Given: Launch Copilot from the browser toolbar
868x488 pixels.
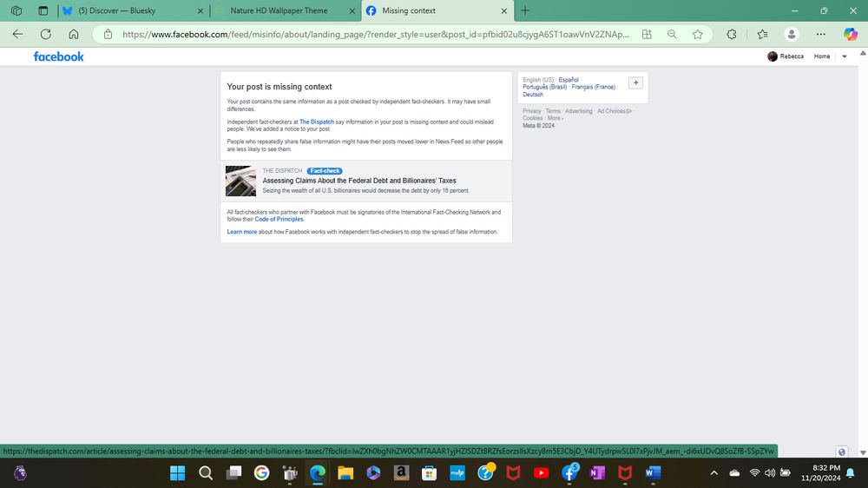Looking at the screenshot, I should (x=851, y=35).
